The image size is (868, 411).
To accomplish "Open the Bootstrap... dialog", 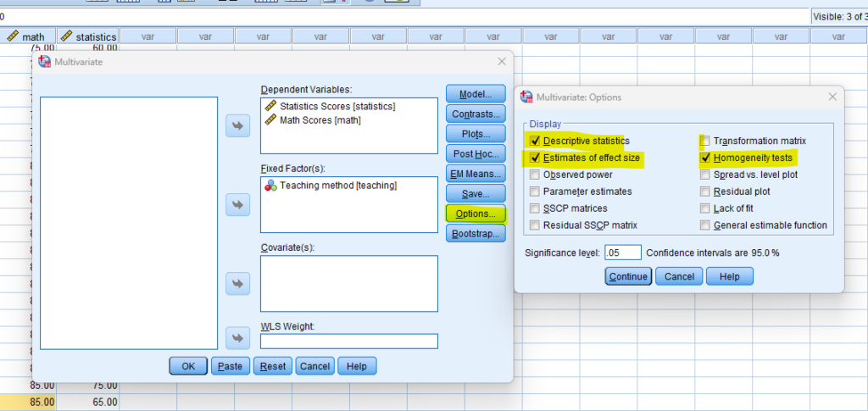I will [x=476, y=233].
